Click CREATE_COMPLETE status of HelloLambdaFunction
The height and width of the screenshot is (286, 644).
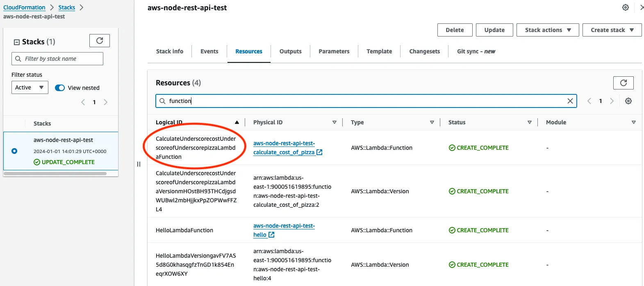pos(479,230)
